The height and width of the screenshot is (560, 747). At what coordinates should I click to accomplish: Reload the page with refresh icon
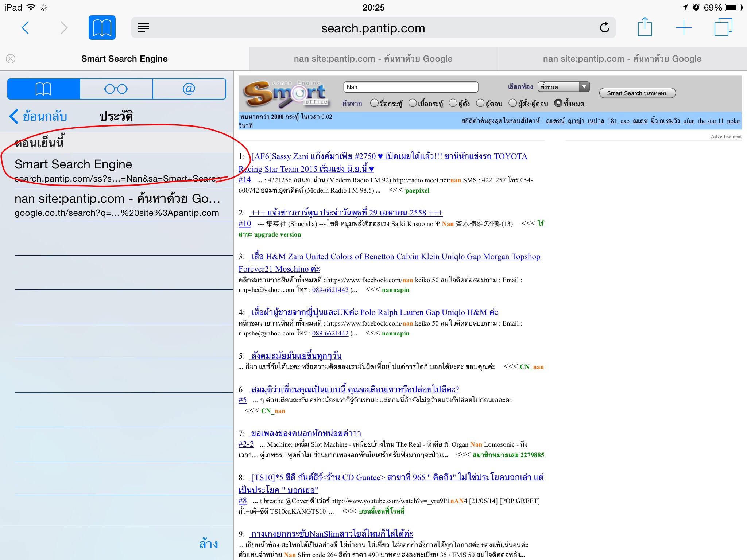click(x=604, y=27)
